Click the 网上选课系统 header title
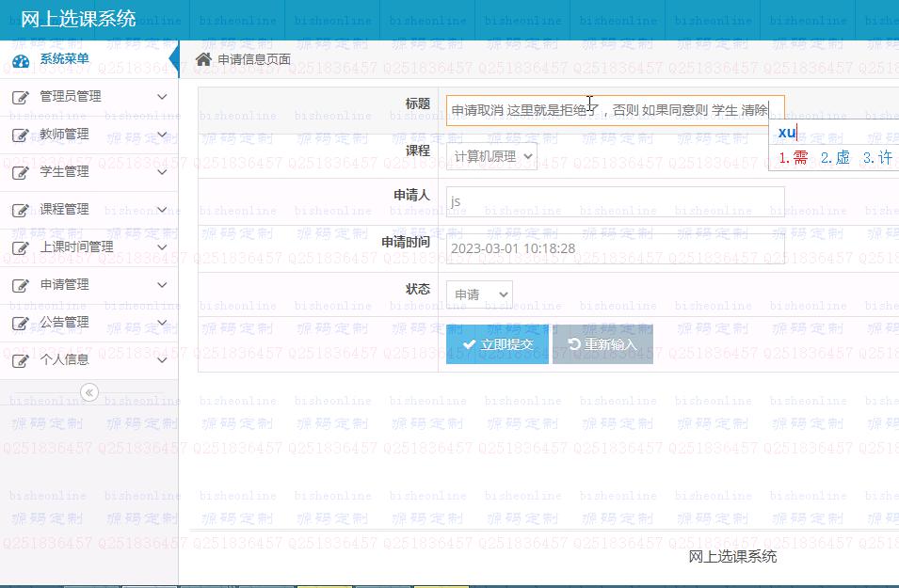The image size is (899, 588). coord(78,19)
